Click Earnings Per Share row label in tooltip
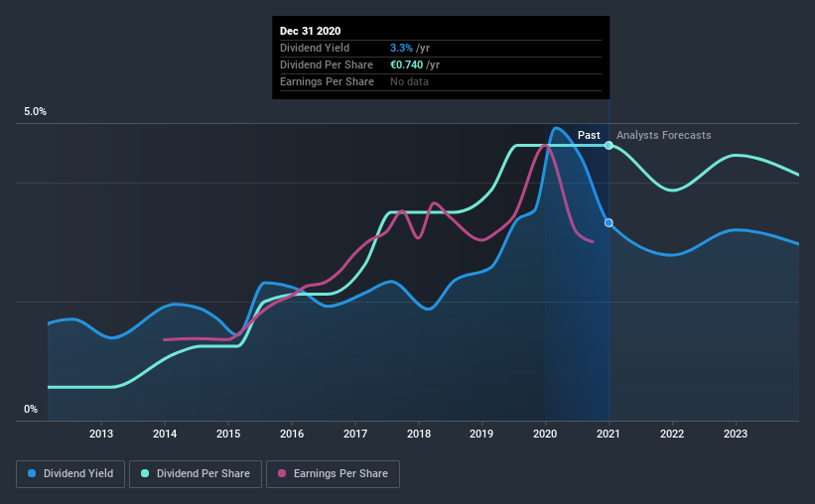 click(x=327, y=81)
